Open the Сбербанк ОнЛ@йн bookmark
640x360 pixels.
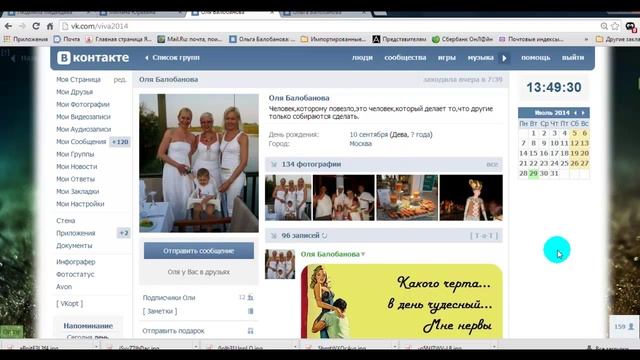tap(462, 39)
